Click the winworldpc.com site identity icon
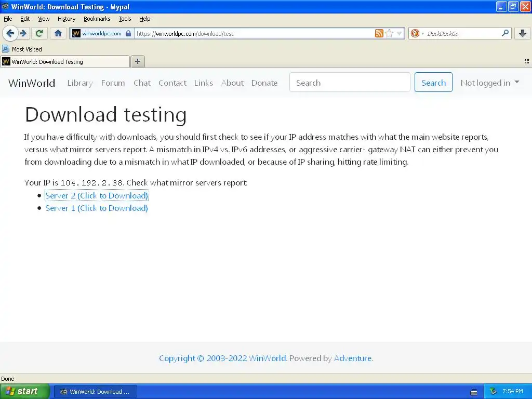532x399 pixels. tap(76, 33)
